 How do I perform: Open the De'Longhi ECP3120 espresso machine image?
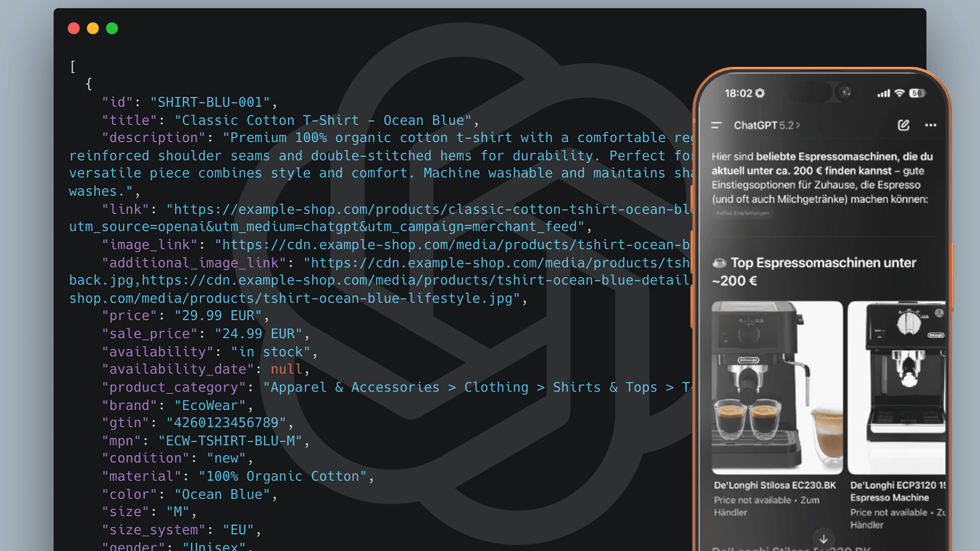[x=896, y=387]
